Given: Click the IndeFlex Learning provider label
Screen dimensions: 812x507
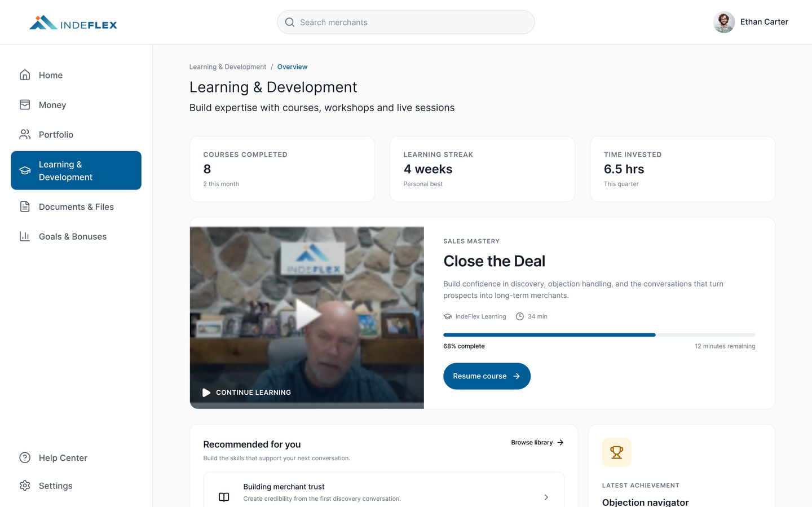Looking at the screenshot, I should (480, 316).
